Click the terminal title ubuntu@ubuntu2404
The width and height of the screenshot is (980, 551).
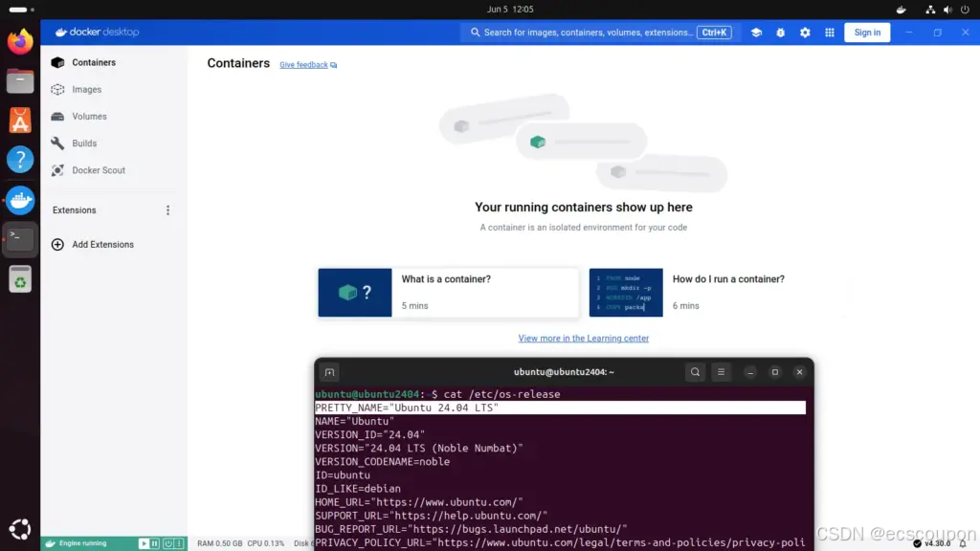tap(564, 372)
